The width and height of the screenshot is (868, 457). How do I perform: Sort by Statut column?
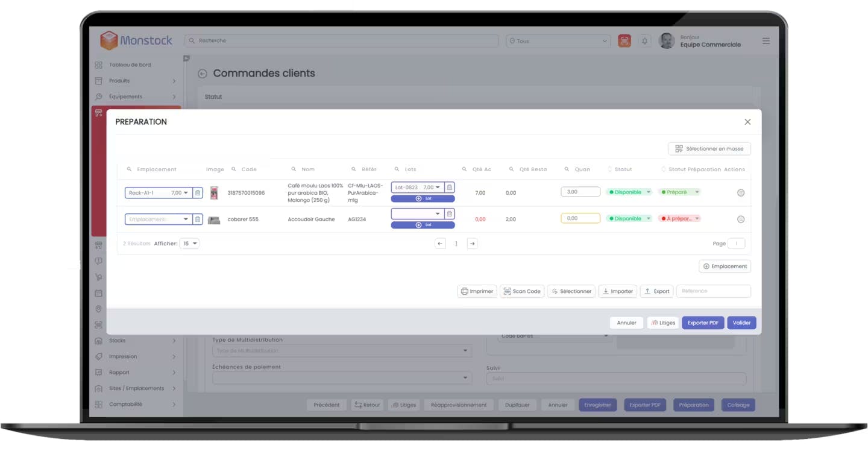tap(610, 169)
